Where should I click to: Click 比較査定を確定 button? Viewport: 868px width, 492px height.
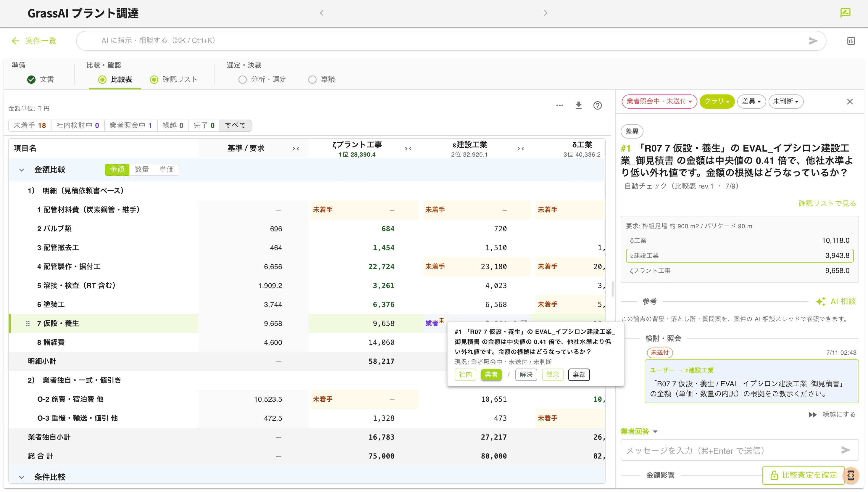pyautogui.click(x=803, y=475)
